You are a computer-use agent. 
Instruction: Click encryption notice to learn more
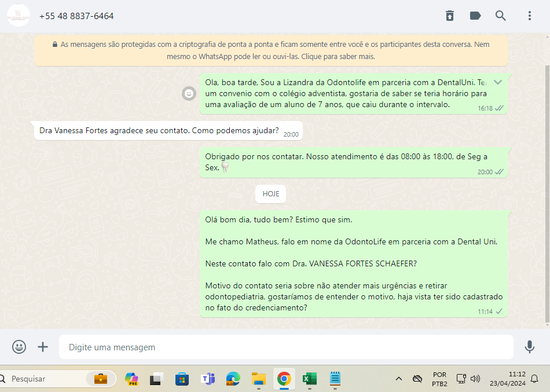click(271, 50)
